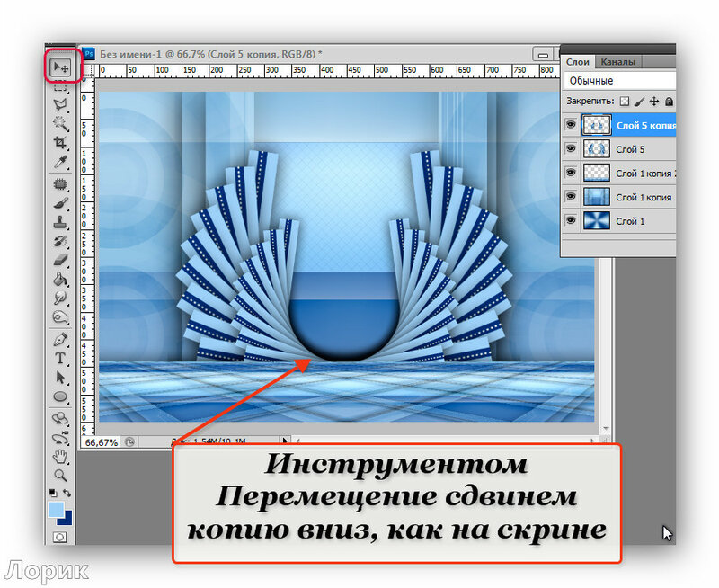Switch to the Каналы tab

click(x=618, y=61)
